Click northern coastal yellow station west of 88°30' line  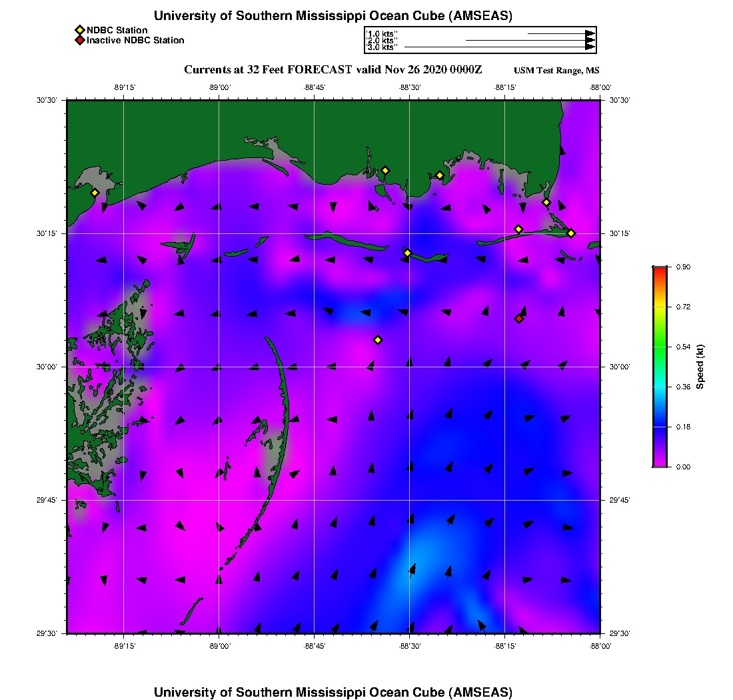click(385, 170)
